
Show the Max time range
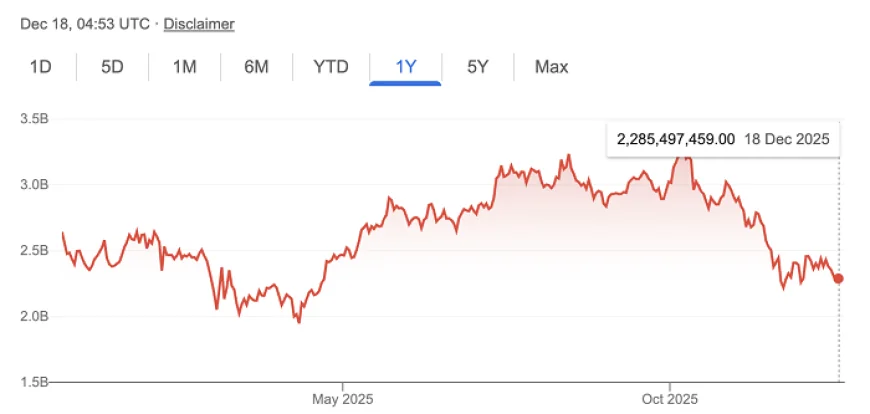click(551, 67)
